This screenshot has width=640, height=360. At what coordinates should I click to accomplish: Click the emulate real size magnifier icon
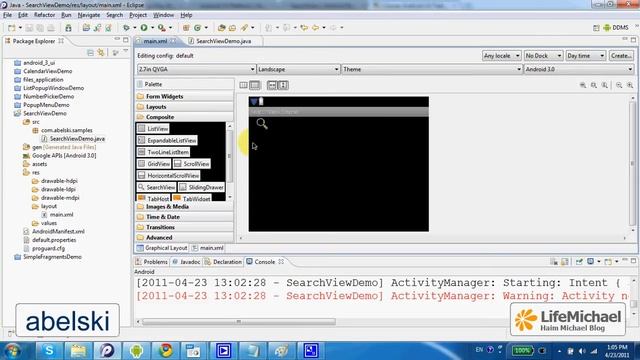(x=583, y=85)
